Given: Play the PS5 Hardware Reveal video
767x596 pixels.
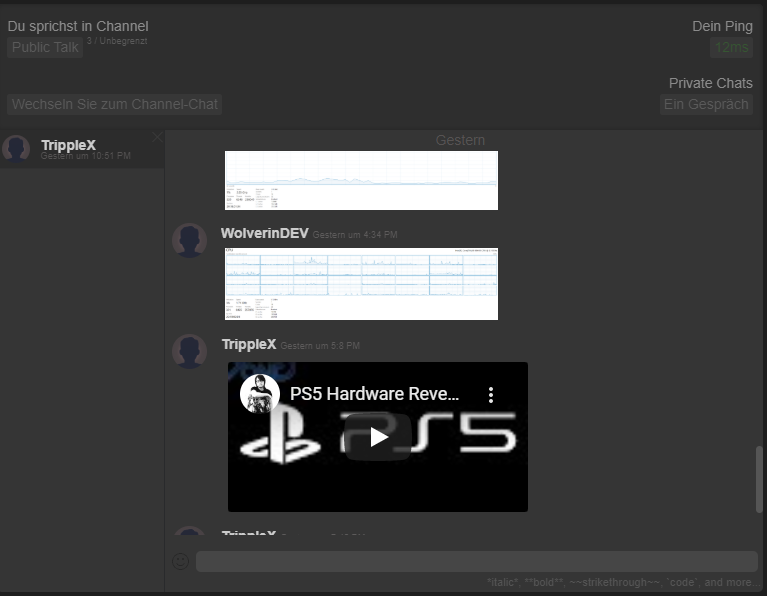Looking at the screenshot, I should pyautogui.click(x=378, y=437).
